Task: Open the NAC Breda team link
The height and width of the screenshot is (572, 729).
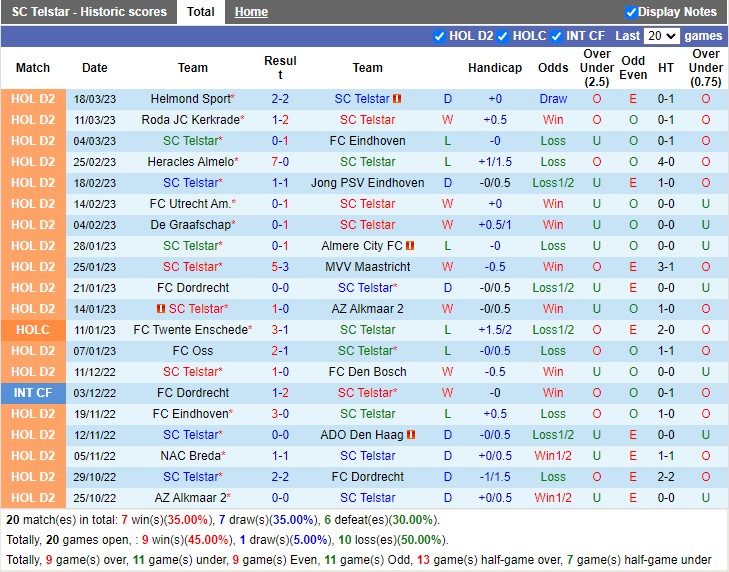Action: pyautogui.click(x=190, y=456)
